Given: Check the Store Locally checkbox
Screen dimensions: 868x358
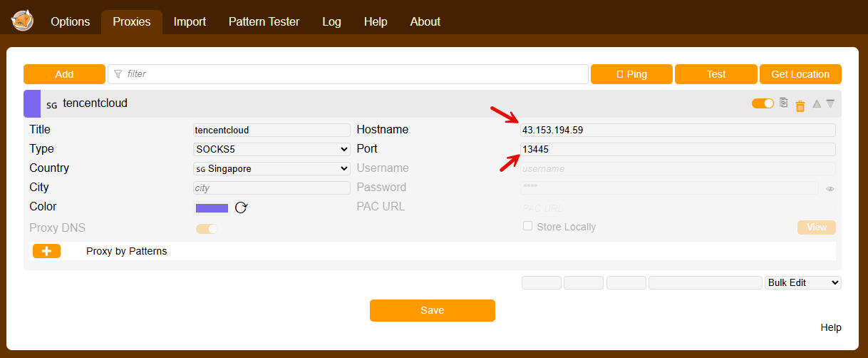Looking at the screenshot, I should click(x=528, y=226).
